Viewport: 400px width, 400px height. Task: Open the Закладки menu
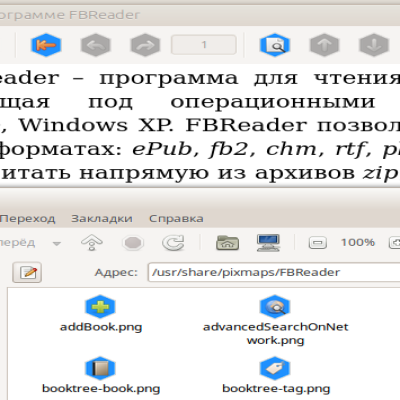[x=102, y=219]
